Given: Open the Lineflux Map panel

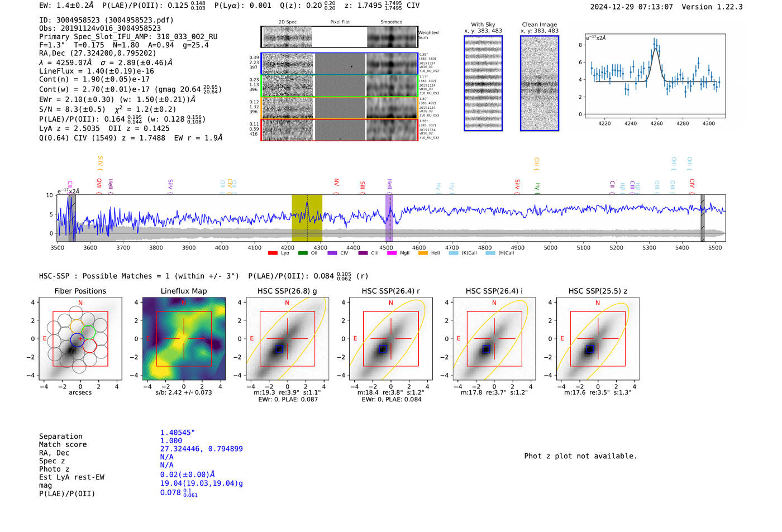Looking at the screenshot, I should tap(184, 339).
